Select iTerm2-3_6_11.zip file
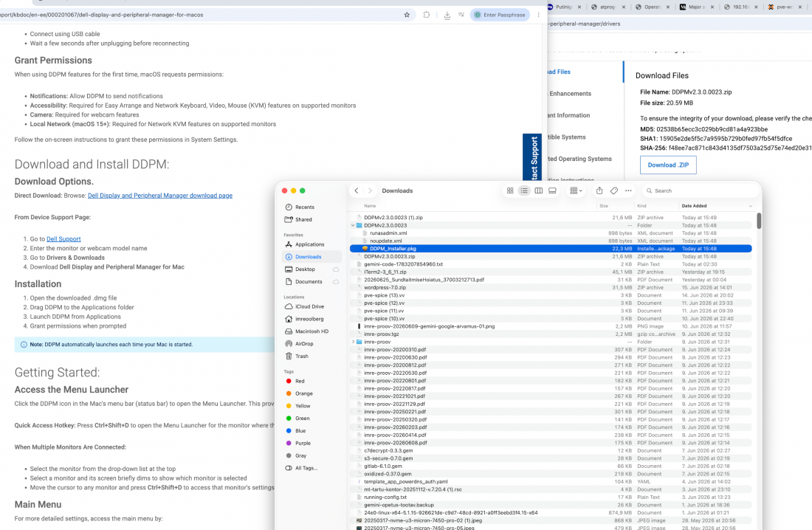Viewport: 812px width, 530px height. pos(551,272)
